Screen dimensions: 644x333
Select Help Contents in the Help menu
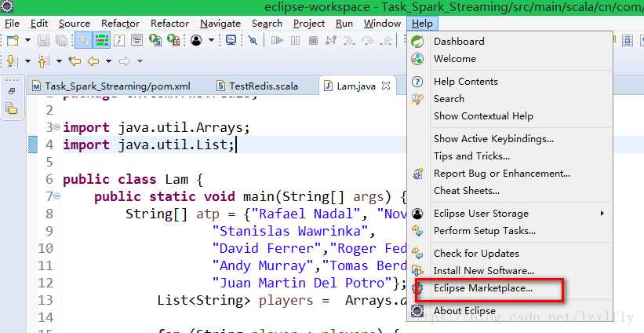click(x=510, y=82)
